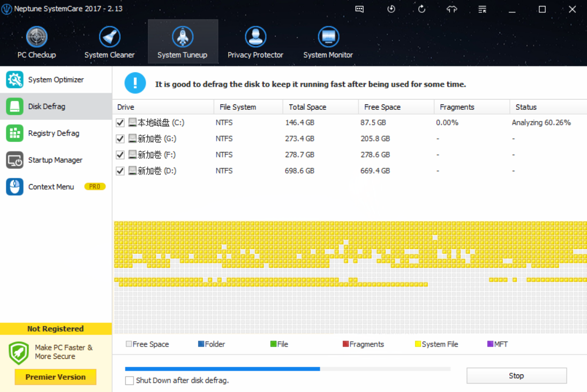
Task: Click the Free Space legend swatch
Action: 129,344
